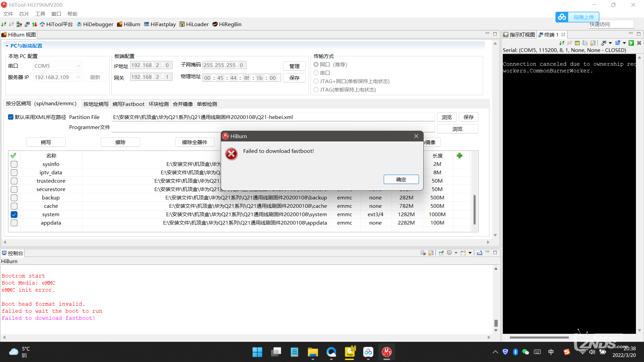This screenshot has width=644, height=362.
Task: Uncheck the system partition checkbox
Action: tap(14, 215)
